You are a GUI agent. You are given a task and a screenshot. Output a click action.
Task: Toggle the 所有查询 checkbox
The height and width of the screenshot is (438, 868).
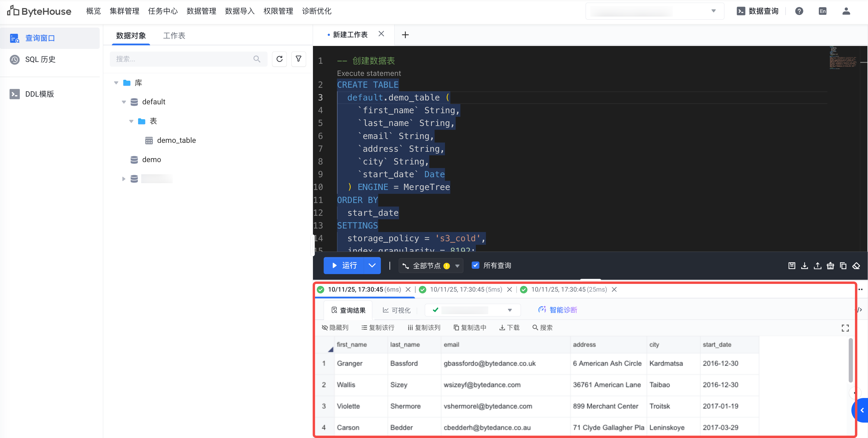(475, 265)
